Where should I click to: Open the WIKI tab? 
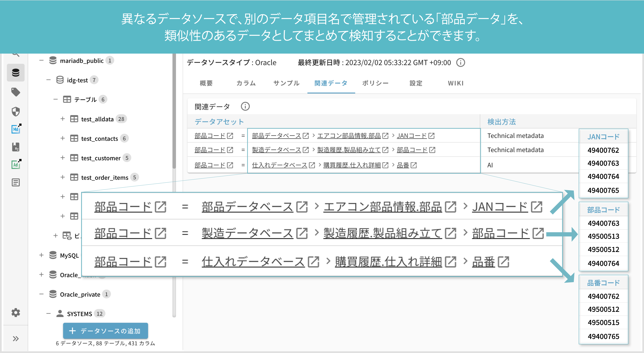click(x=456, y=83)
